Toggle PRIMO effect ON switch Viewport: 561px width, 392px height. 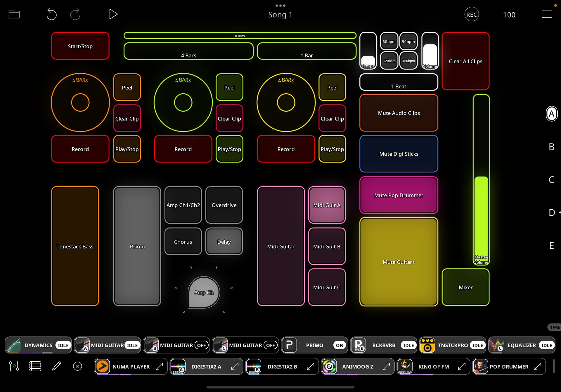339,345
